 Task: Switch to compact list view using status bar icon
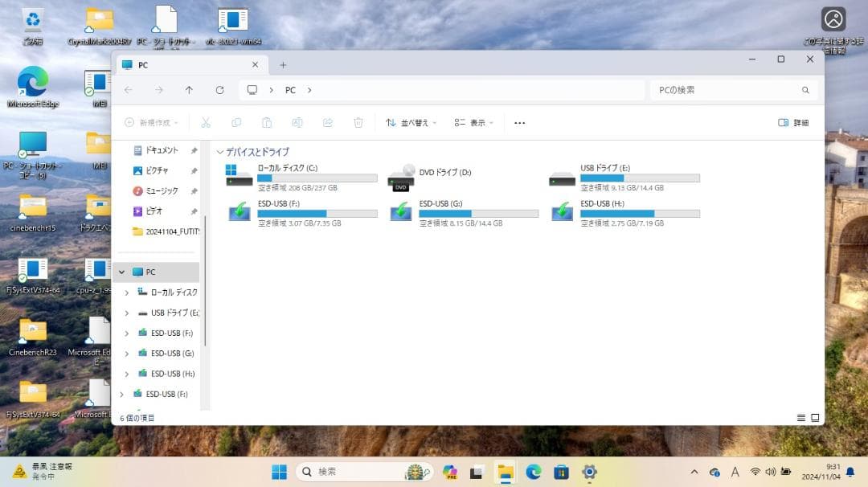click(x=800, y=418)
